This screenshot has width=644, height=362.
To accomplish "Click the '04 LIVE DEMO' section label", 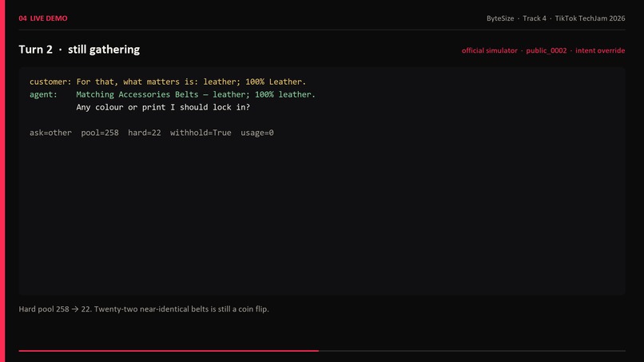I will pyautogui.click(x=43, y=18).
